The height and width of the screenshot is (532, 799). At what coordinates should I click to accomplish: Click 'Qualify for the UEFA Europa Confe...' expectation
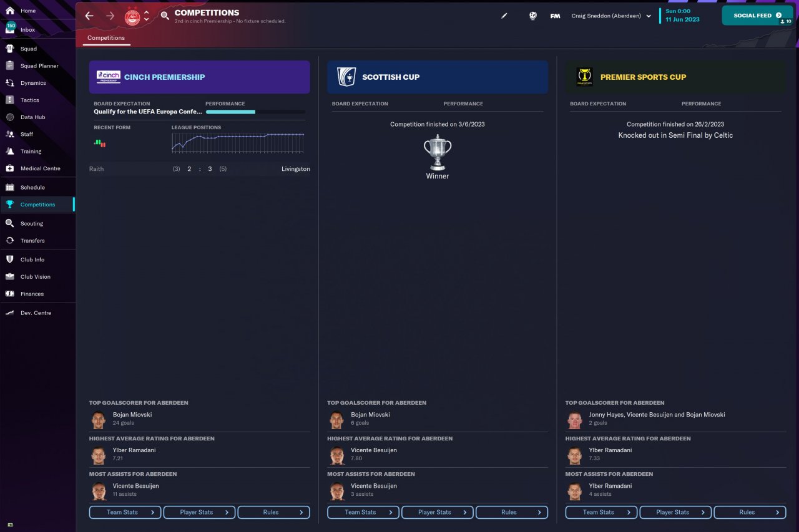click(x=148, y=112)
